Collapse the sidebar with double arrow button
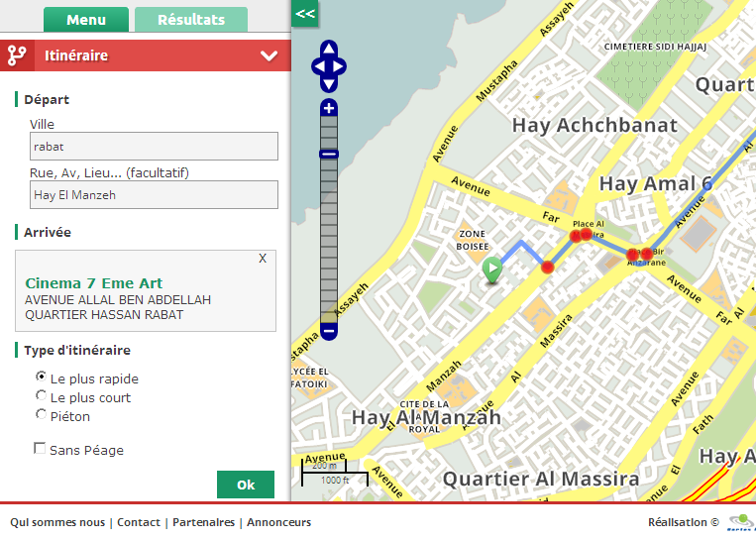756x540 pixels. pyautogui.click(x=305, y=13)
